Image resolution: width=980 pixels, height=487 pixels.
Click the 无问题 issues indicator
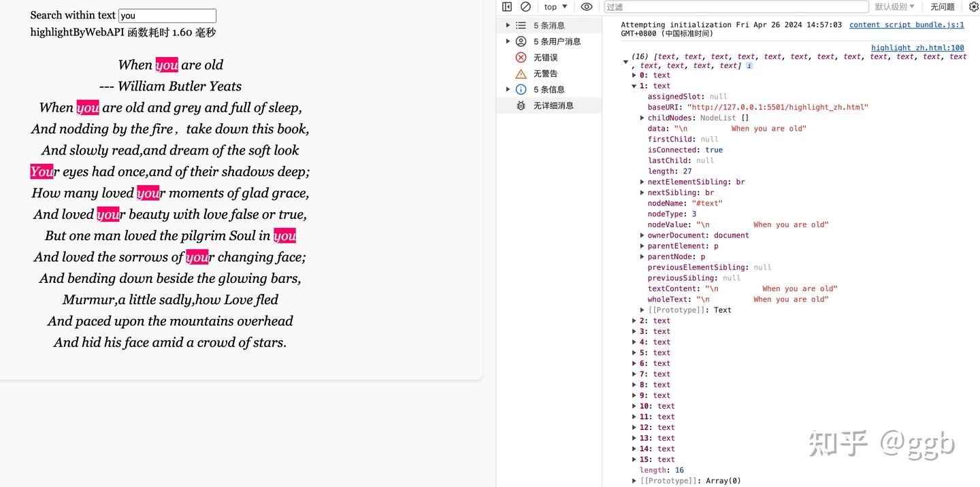coord(943,6)
